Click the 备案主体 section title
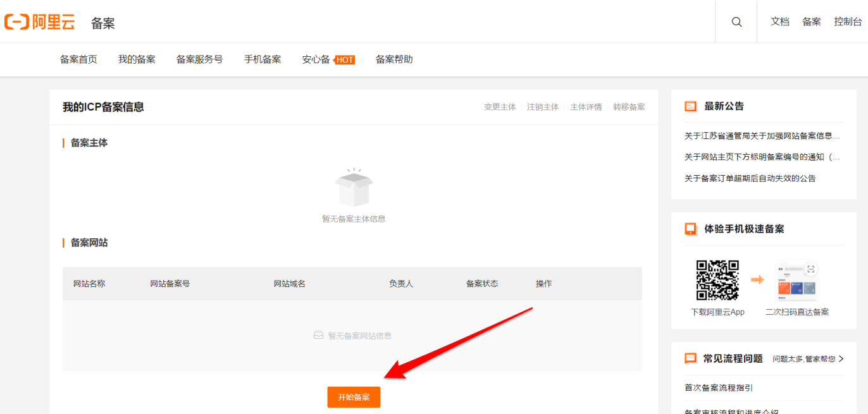The image size is (868, 414). [89, 143]
